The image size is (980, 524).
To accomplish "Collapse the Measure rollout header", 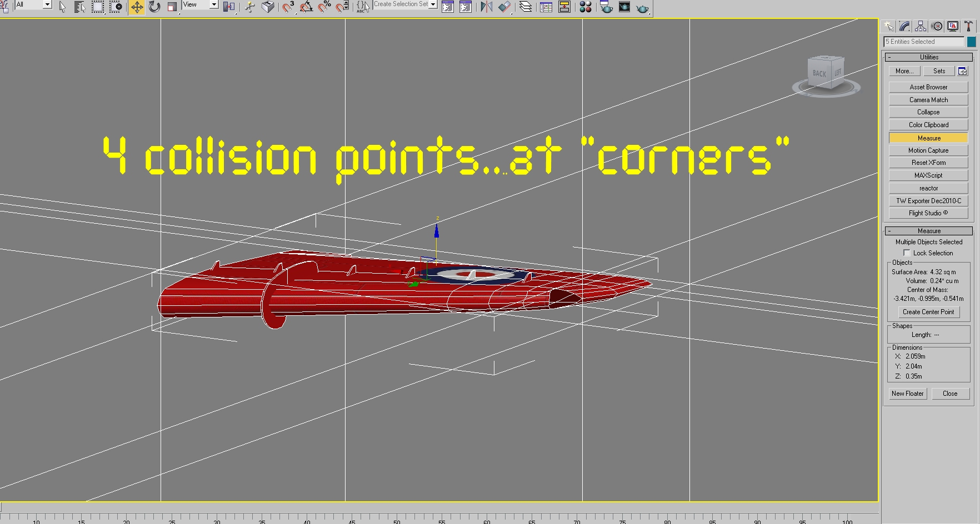I will click(x=929, y=231).
